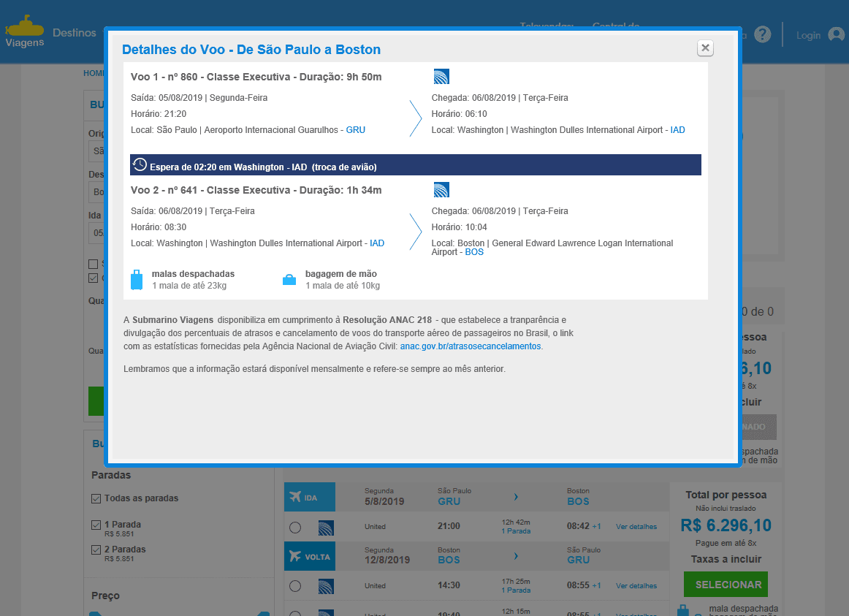Open Ver detalhes for 21:00 flight
Screen dimensions: 849x616
636,527
